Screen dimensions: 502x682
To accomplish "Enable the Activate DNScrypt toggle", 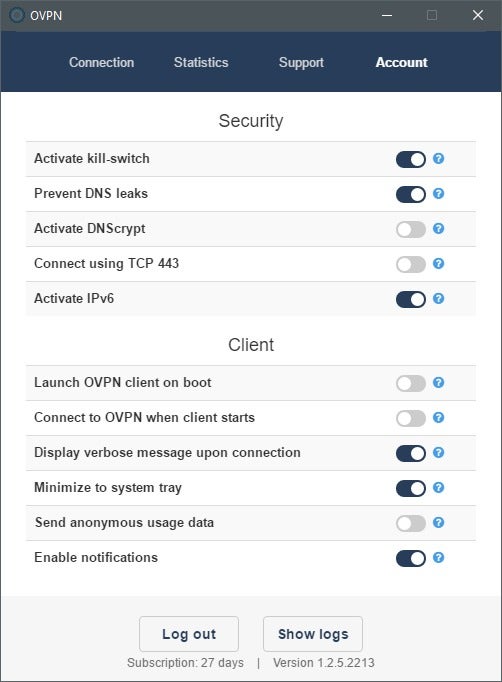I will pos(411,229).
